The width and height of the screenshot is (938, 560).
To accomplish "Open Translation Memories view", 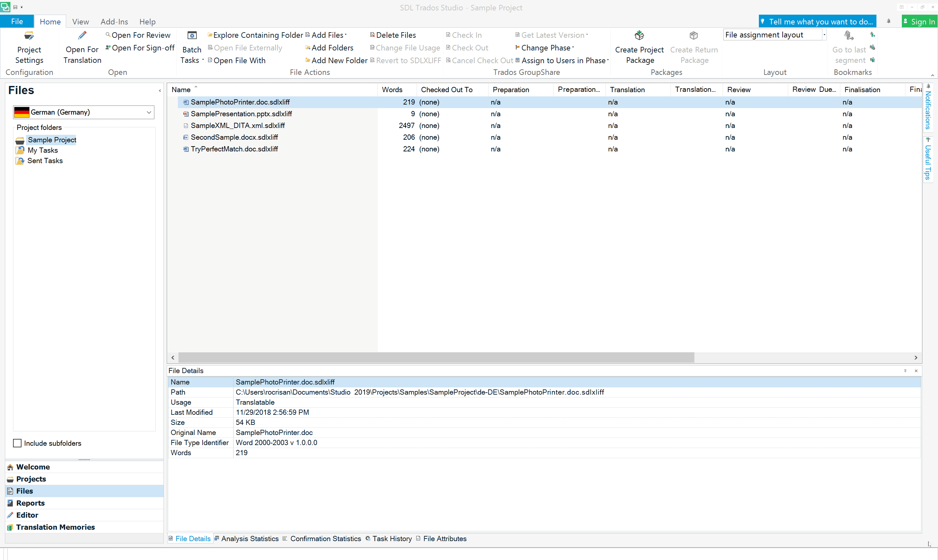I will (84, 527).
